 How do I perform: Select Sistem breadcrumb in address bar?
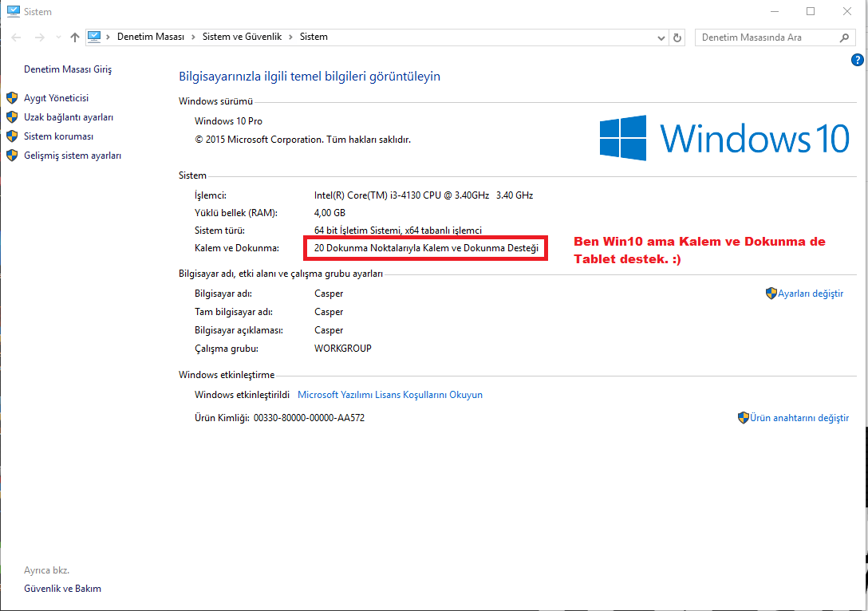[x=314, y=37]
